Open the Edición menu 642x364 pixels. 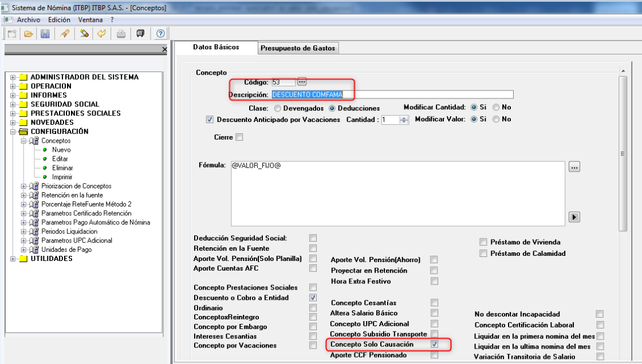point(59,19)
